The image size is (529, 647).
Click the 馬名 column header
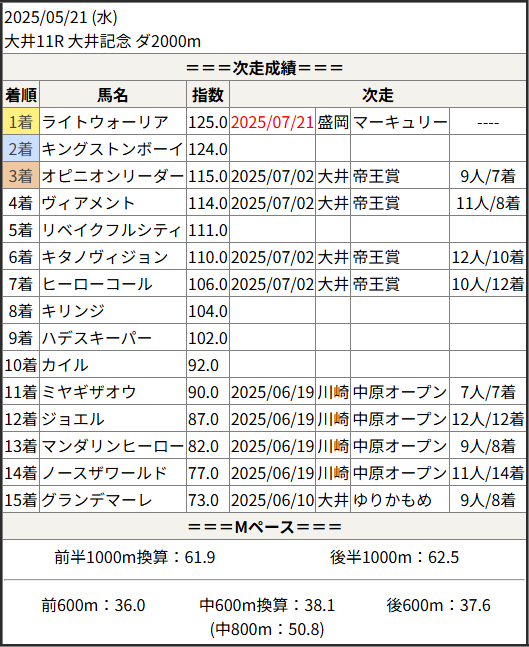coord(113,95)
